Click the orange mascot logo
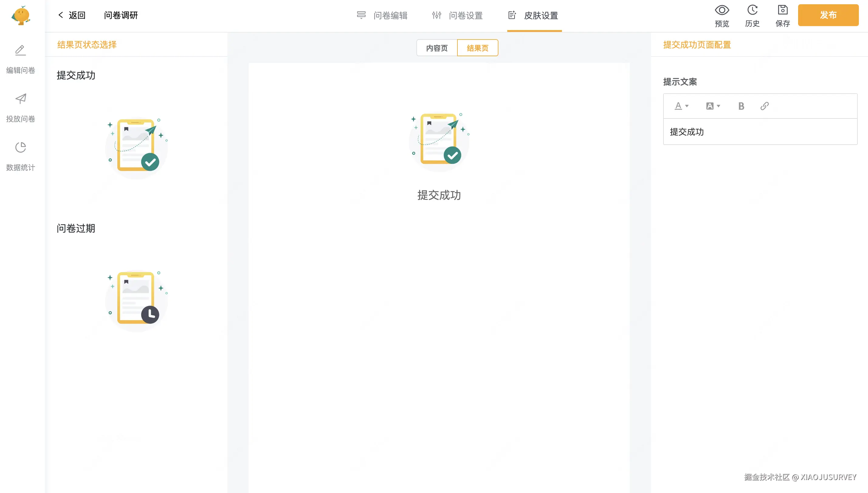 21,15
